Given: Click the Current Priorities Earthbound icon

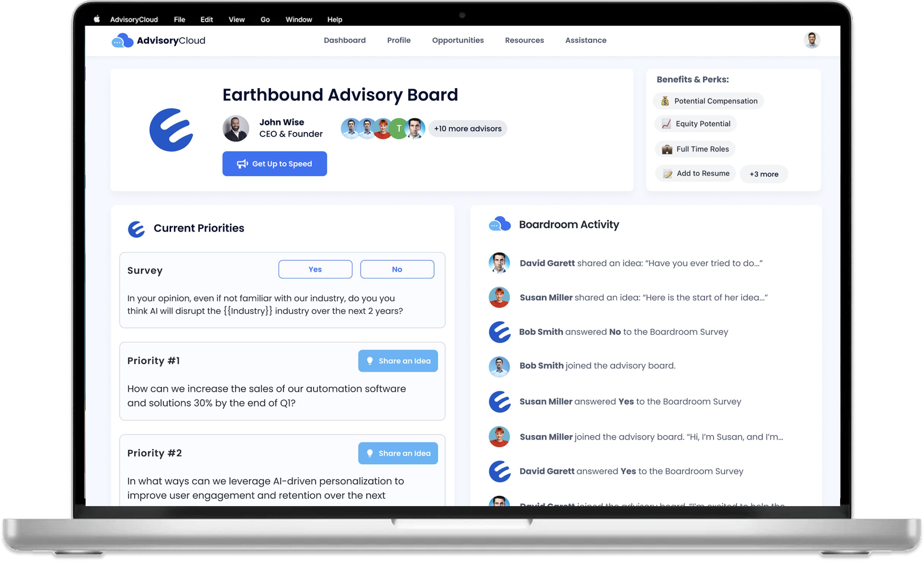Looking at the screenshot, I should (x=136, y=229).
